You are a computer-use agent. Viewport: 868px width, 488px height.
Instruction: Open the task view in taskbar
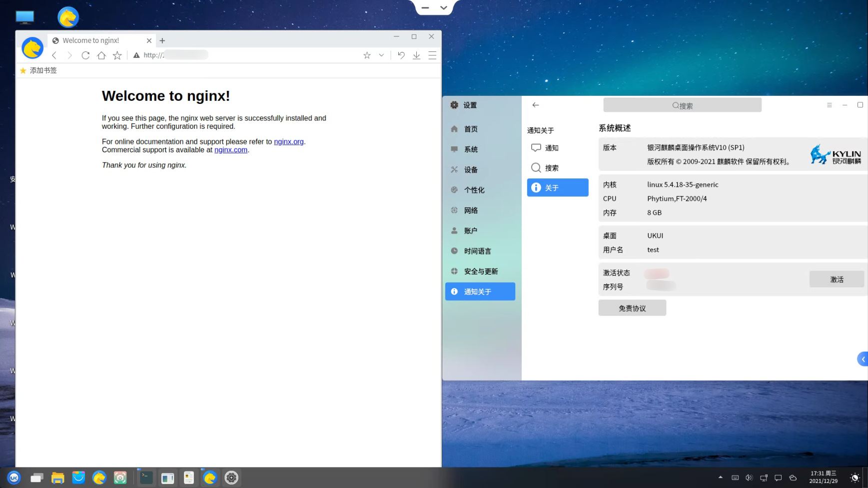coord(36,478)
